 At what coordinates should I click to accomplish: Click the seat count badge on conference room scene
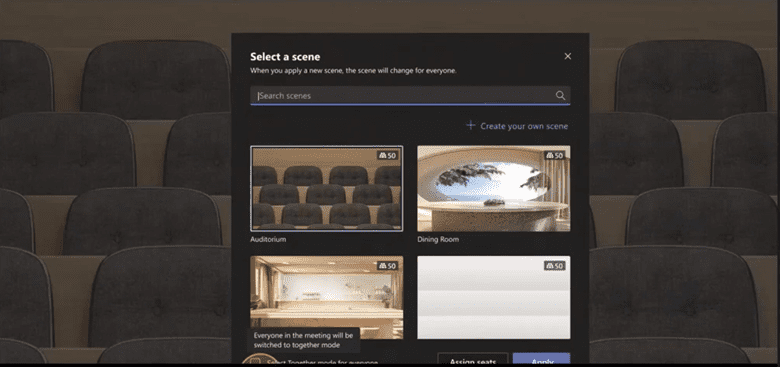[x=388, y=266]
